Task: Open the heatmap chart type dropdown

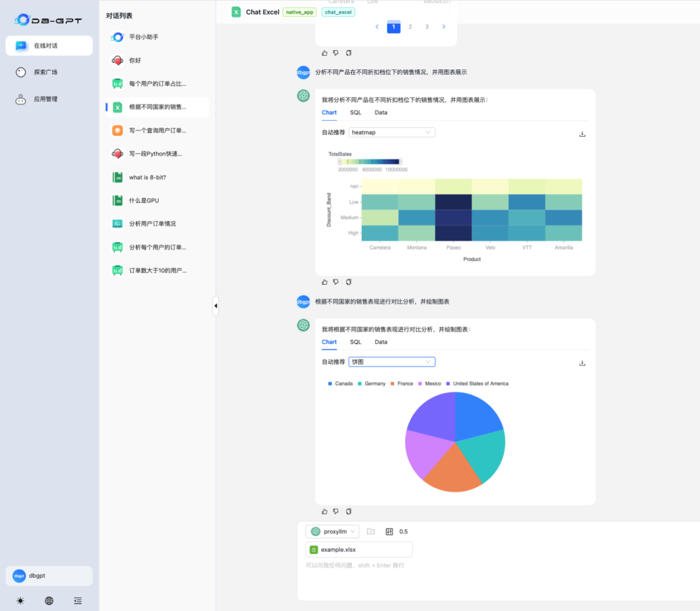Action: (x=391, y=132)
